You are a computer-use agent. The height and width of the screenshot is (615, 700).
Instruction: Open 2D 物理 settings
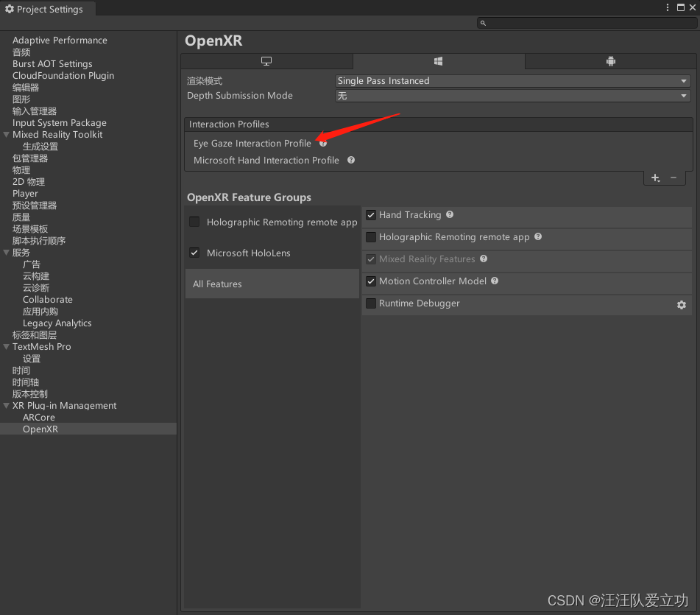pos(29,182)
